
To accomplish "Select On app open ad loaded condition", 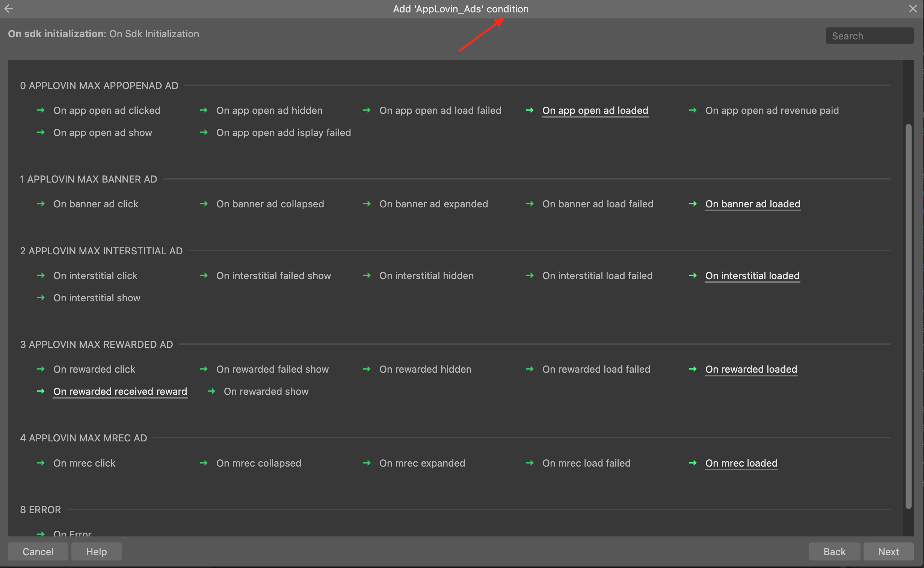I will point(595,110).
